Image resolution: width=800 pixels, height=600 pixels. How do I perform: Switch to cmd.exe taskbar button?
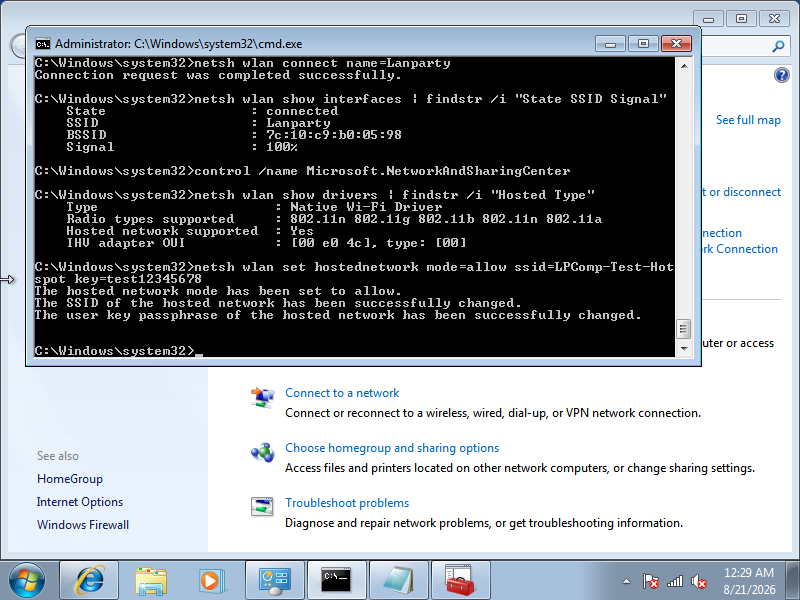click(x=337, y=580)
